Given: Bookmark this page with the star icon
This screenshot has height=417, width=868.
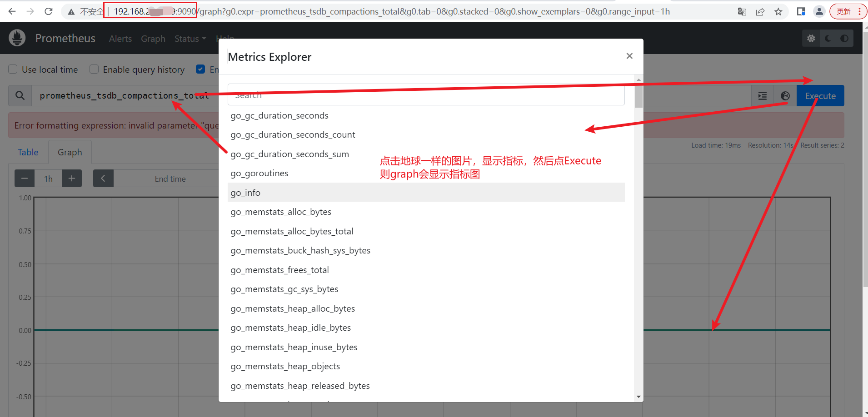Looking at the screenshot, I should [778, 12].
